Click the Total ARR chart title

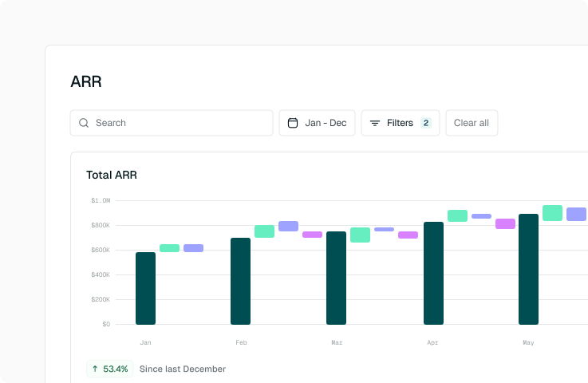click(x=112, y=175)
